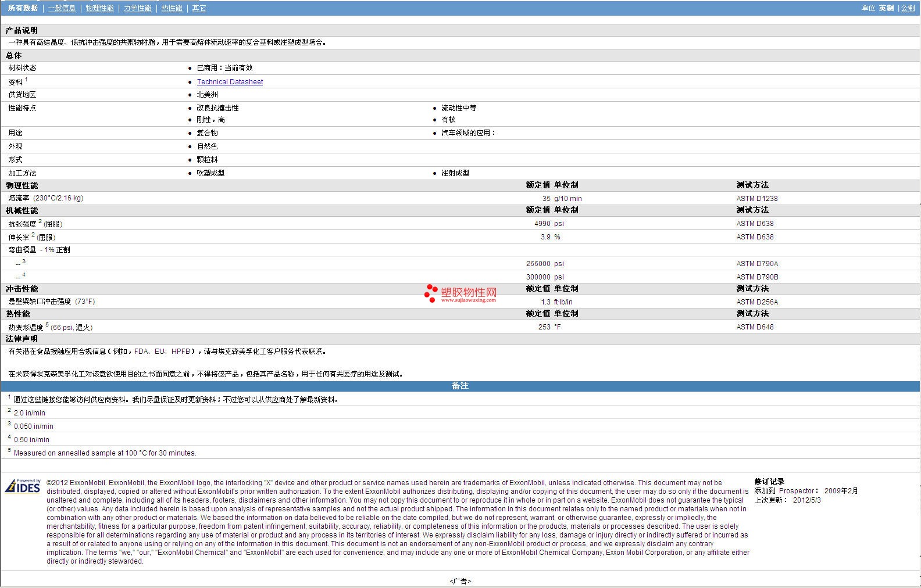The width and height of the screenshot is (921, 588).
Task: Click the impact strength value 1.3
Action: [545, 302]
